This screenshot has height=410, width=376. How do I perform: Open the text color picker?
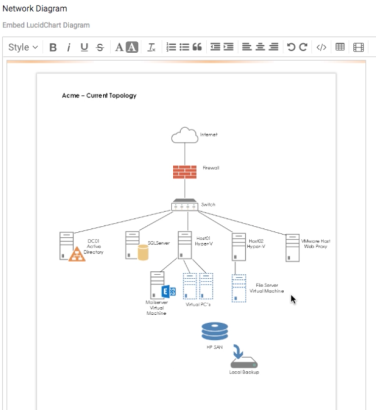coord(119,47)
